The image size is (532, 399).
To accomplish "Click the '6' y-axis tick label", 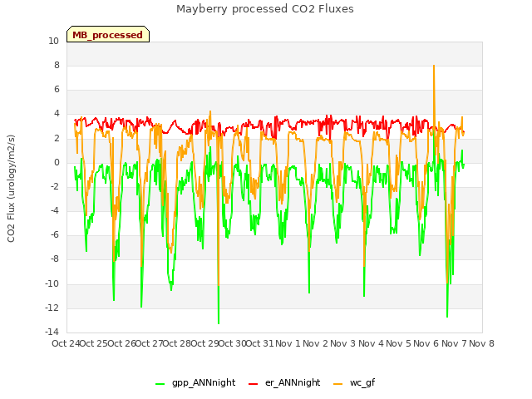I will (x=57, y=89).
